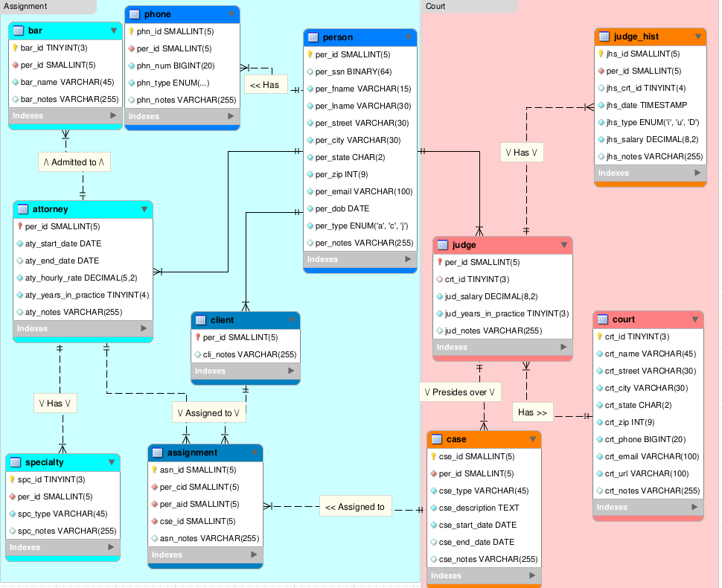Select the '<< Assigned to' relationship label
The height and width of the screenshot is (588, 722).
tap(355, 507)
